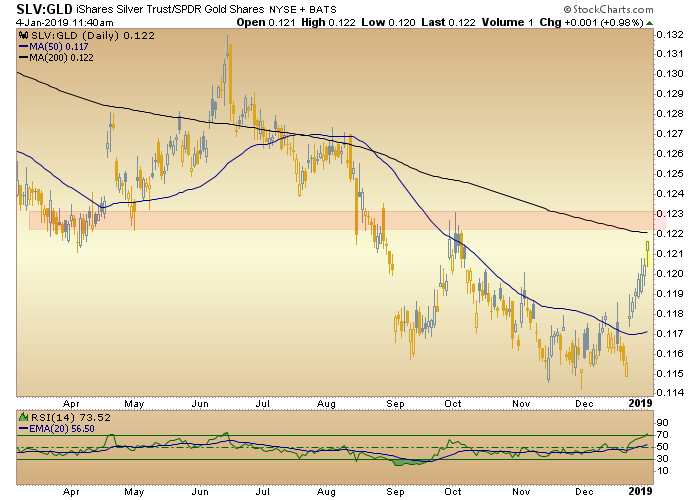Click the RSI axis label 10
700x500 pixels.
point(662,471)
